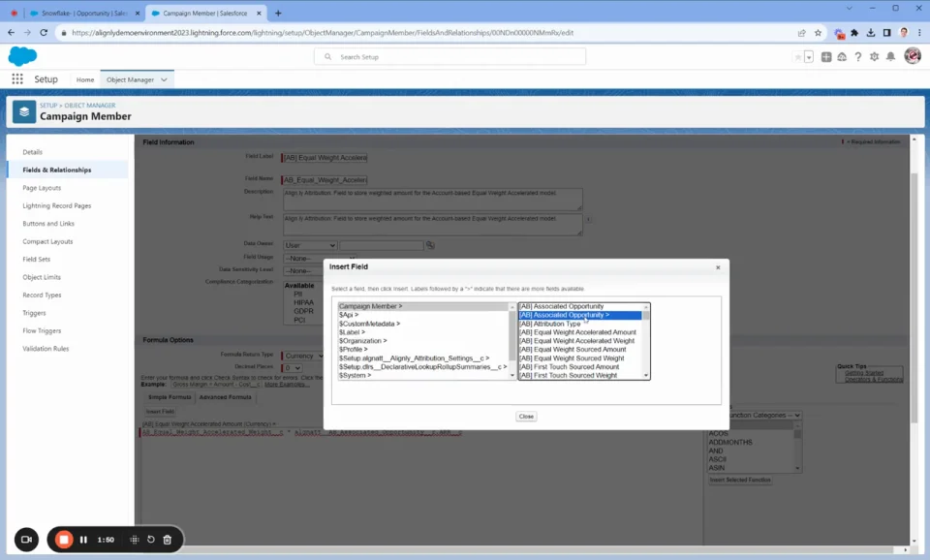This screenshot has height=560, width=930.
Task: Open the favorites list dropdown arrow
Action: click(x=809, y=57)
